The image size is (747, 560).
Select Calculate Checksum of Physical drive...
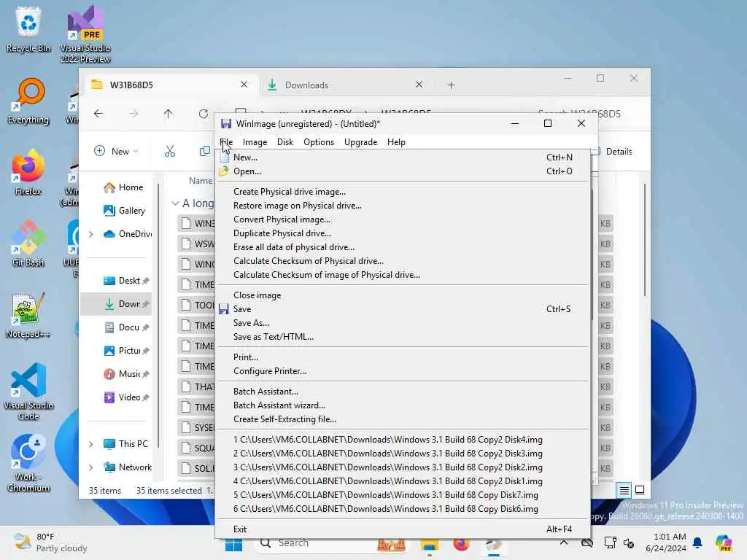[x=403, y=260]
